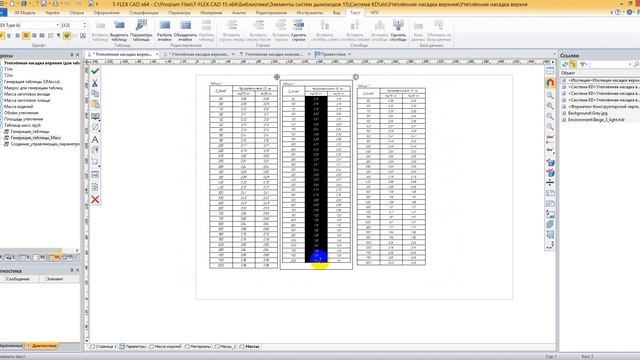Open Параметры таблицы in the ribbon
640x360 pixels.
click(x=141, y=31)
